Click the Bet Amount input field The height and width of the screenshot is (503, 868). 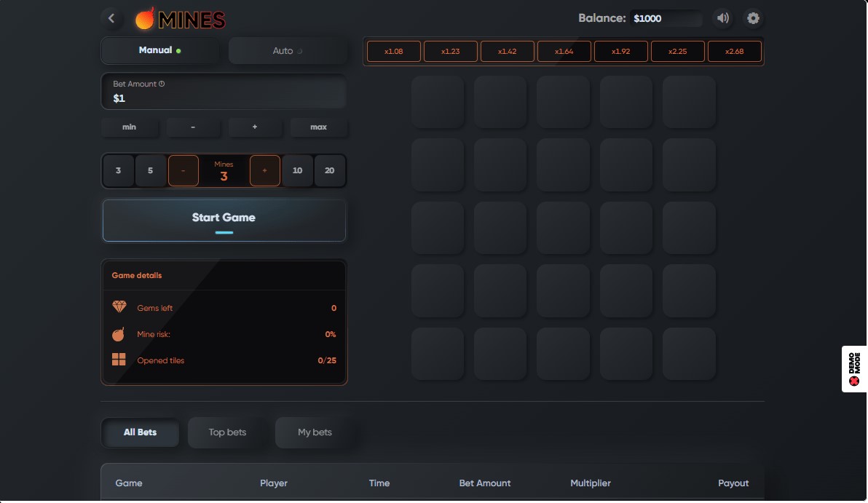(x=224, y=91)
